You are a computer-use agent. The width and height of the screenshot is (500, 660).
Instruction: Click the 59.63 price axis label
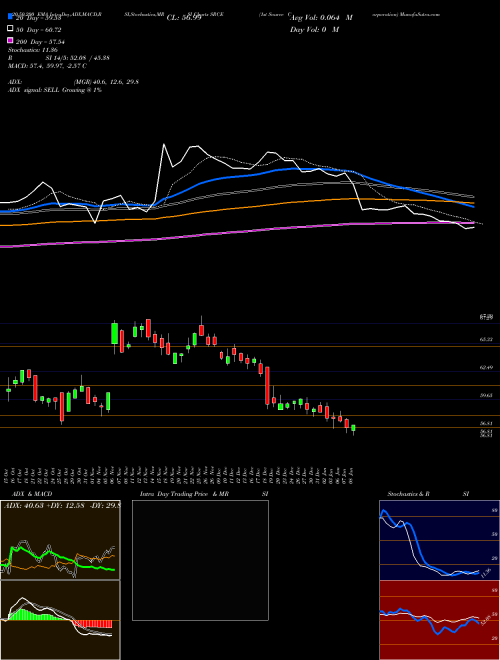[486, 395]
